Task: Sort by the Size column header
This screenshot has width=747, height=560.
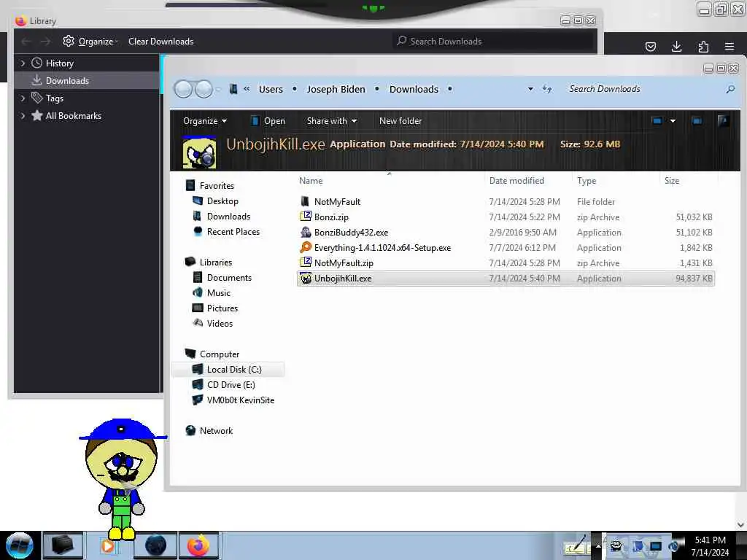Action: [x=672, y=181]
